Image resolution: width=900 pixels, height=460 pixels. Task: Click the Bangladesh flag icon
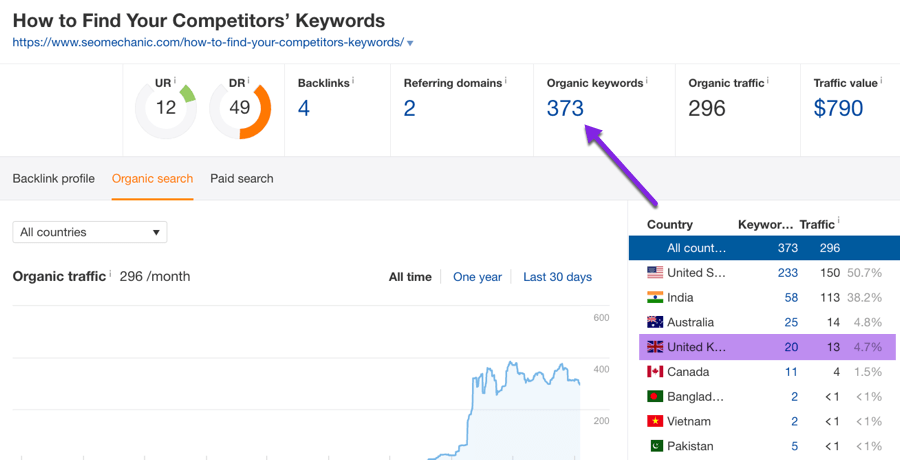click(x=655, y=397)
